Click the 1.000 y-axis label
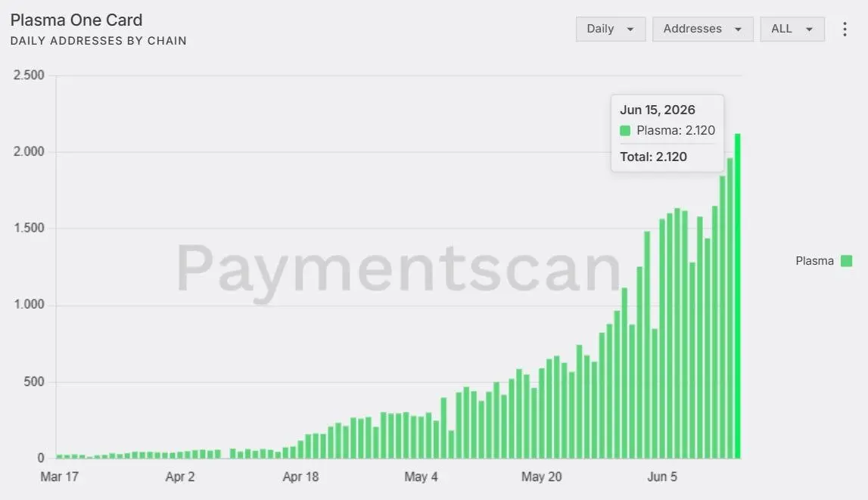 [x=29, y=304]
